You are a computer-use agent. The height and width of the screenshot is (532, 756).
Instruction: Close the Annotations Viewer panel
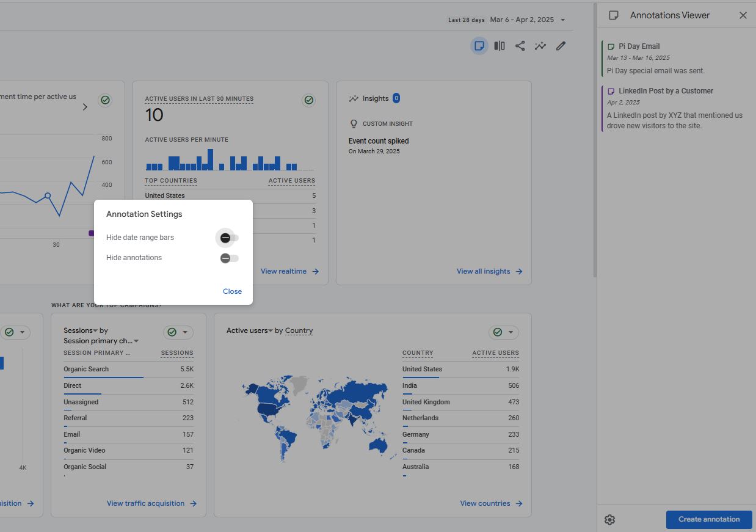coord(743,15)
